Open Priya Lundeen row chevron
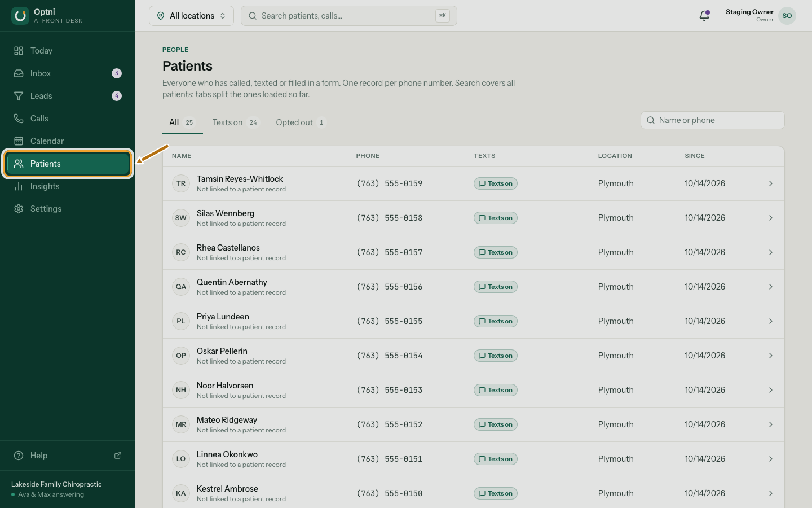This screenshot has height=508, width=812. (x=771, y=321)
